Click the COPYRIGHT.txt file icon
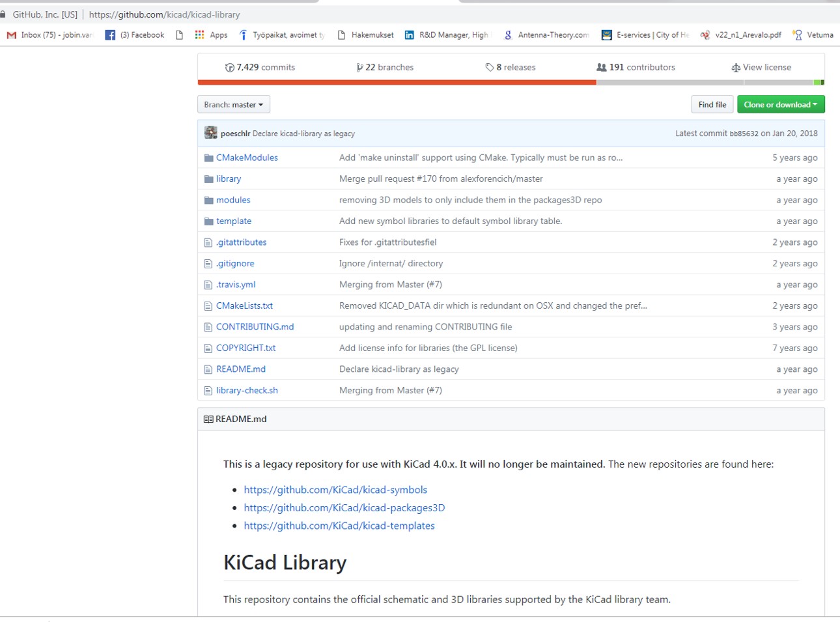The image size is (840, 622). click(x=208, y=348)
